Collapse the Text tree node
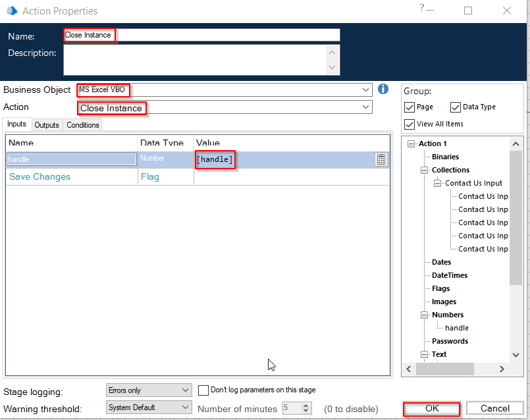 pyautogui.click(x=424, y=354)
